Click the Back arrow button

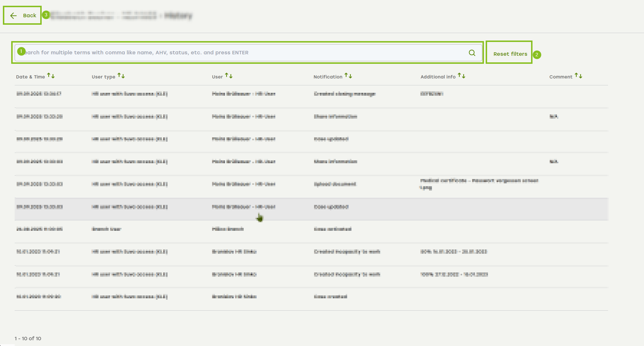point(22,16)
